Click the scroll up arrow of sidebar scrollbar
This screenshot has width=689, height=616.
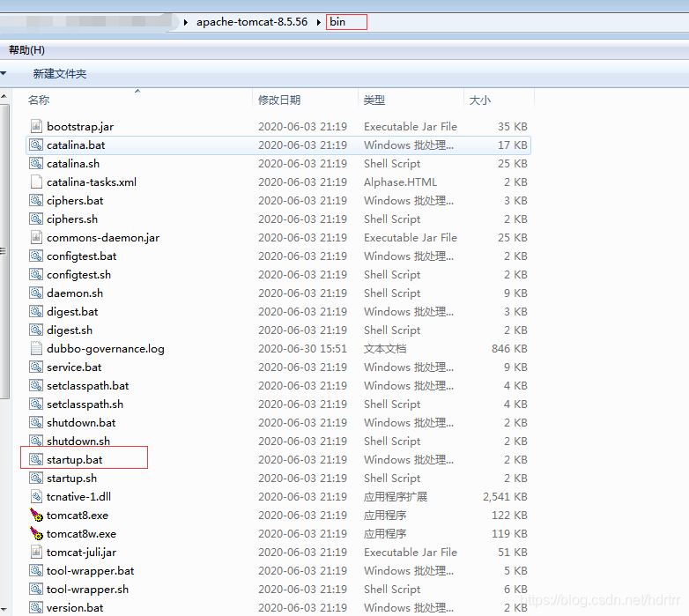(4, 96)
